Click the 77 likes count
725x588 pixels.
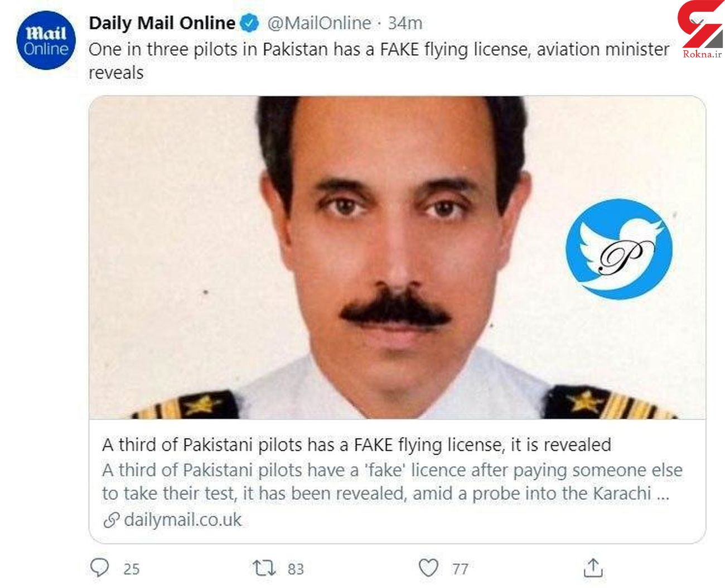pyautogui.click(x=460, y=569)
